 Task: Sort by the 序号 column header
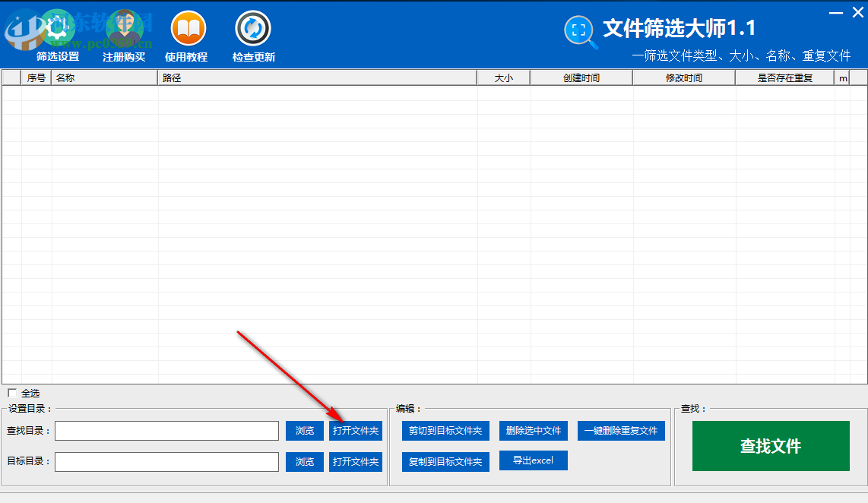point(36,78)
